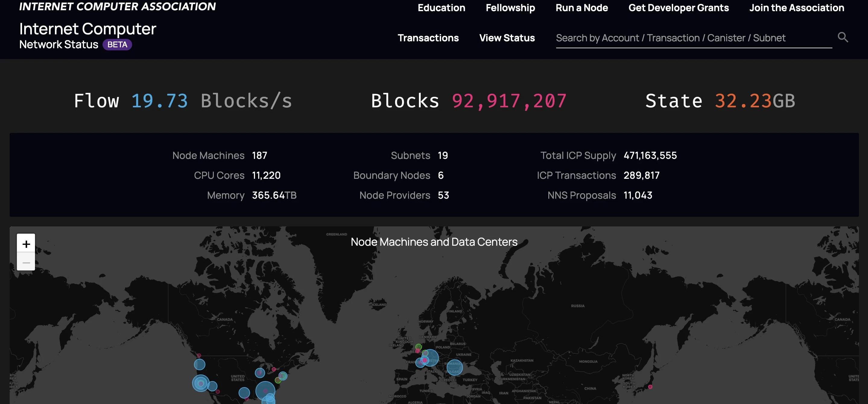Zoom in on the map
The image size is (868, 404).
tap(26, 243)
